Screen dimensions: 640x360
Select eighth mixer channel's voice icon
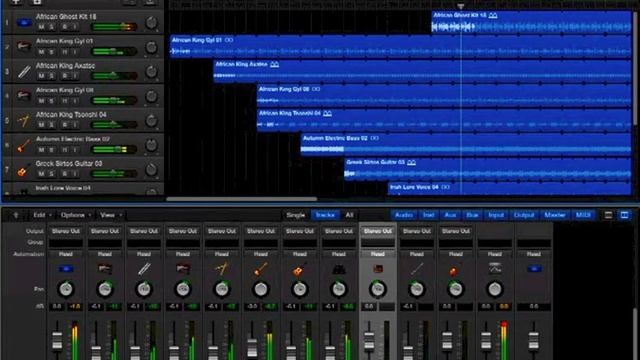click(338, 269)
